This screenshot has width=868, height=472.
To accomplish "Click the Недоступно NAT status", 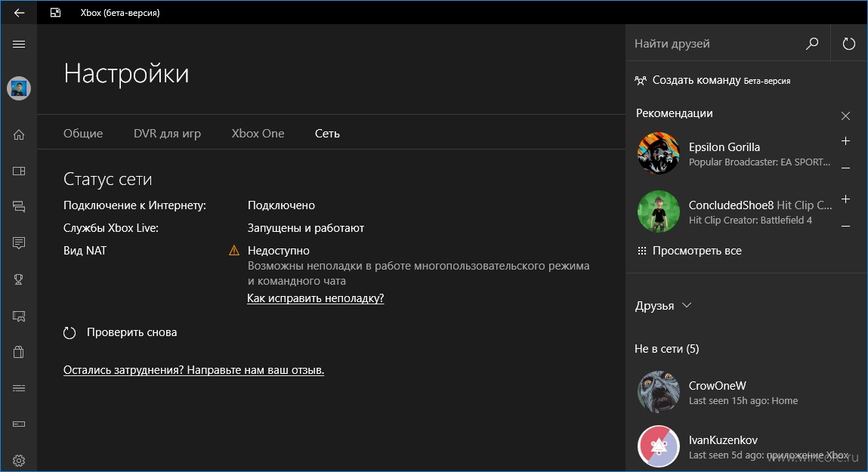I will (x=279, y=251).
